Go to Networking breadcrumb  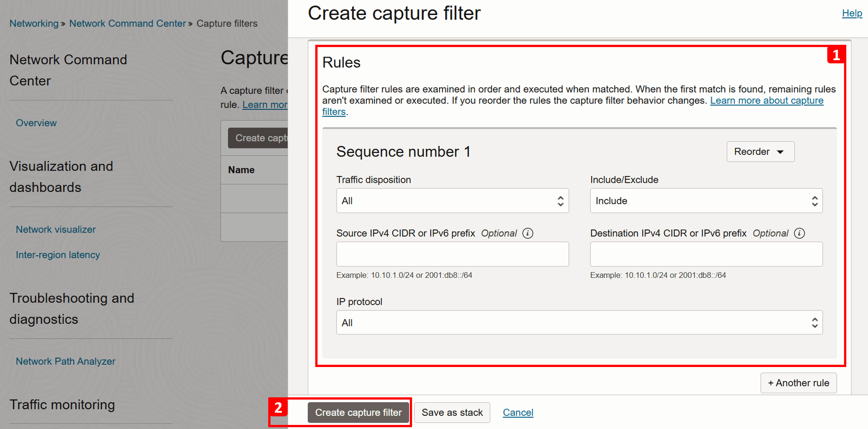tap(34, 24)
